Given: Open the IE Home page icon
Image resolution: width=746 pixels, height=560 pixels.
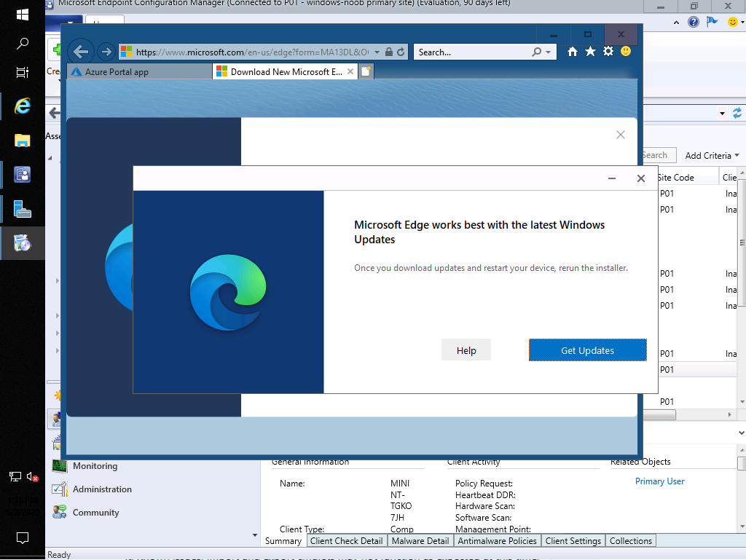Looking at the screenshot, I should point(573,52).
